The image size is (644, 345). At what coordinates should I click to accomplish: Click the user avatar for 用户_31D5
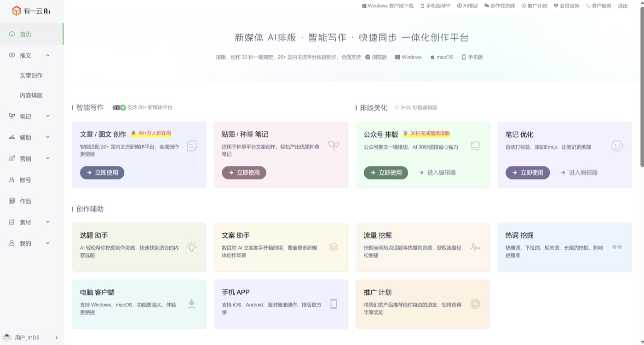pyautogui.click(x=7, y=338)
